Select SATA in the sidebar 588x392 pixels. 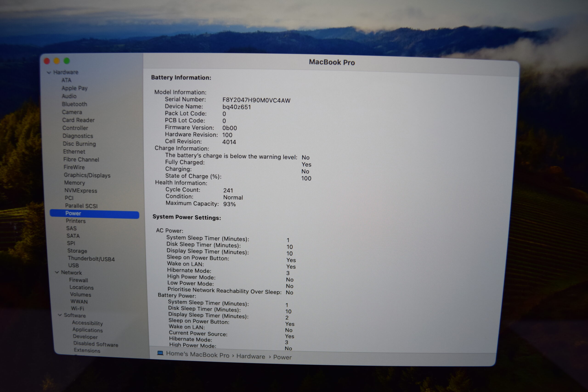[73, 236]
